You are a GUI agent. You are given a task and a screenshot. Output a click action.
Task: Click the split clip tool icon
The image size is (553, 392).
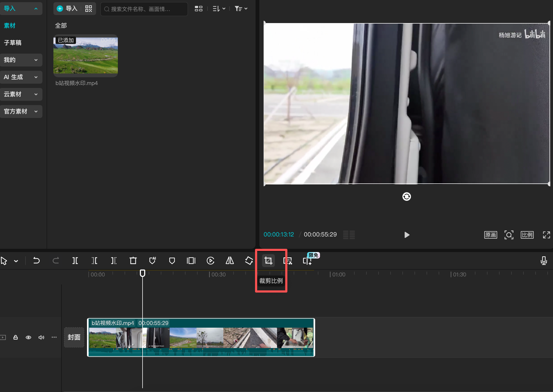click(x=75, y=261)
